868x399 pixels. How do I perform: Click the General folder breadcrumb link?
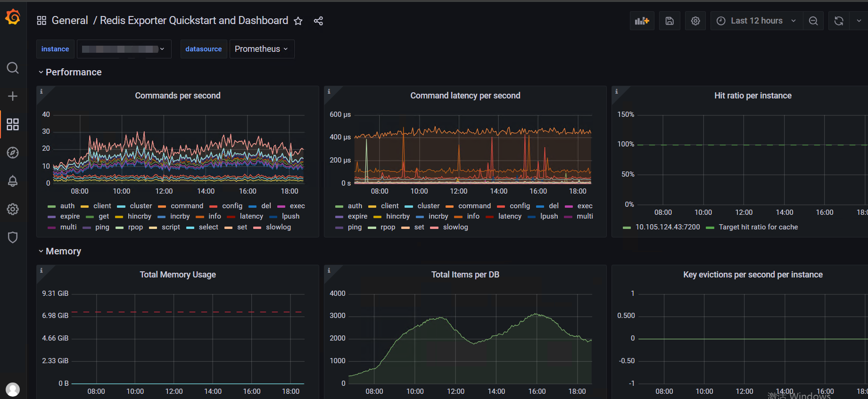click(x=70, y=21)
